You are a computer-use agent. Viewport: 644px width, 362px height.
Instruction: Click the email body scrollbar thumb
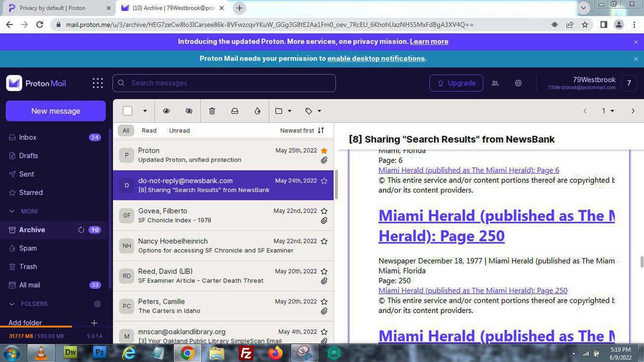(x=641, y=262)
